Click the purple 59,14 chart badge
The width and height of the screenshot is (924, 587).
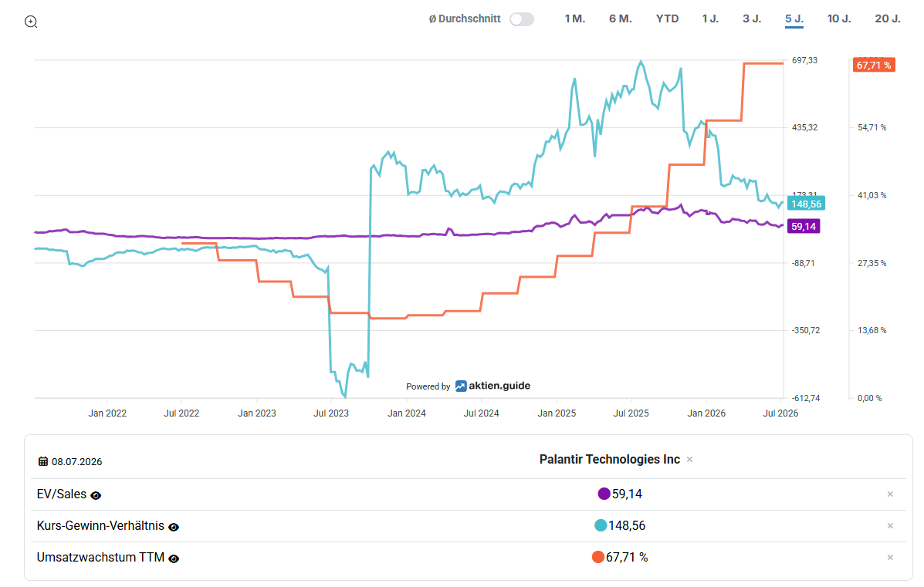804,226
